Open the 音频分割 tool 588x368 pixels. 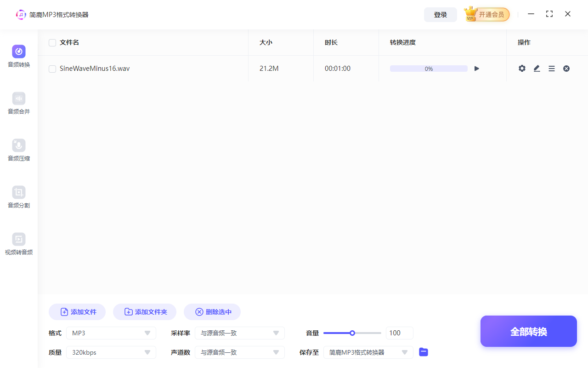click(18, 197)
